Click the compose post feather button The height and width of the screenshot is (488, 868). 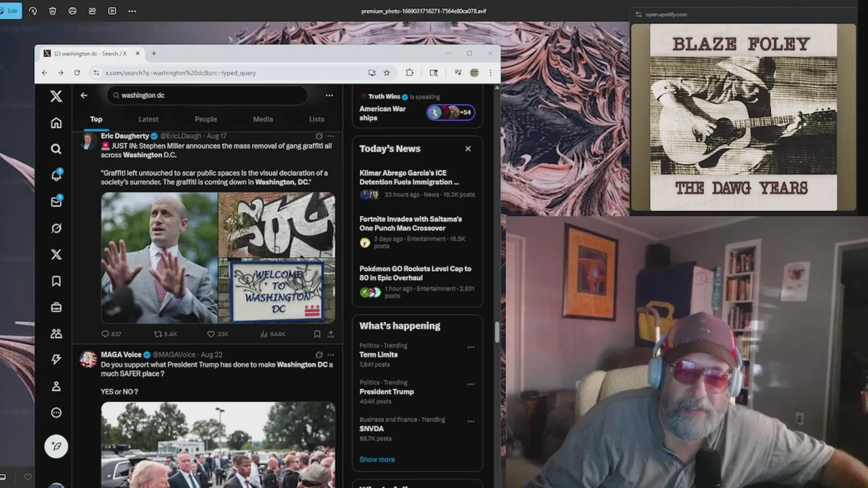click(x=56, y=446)
